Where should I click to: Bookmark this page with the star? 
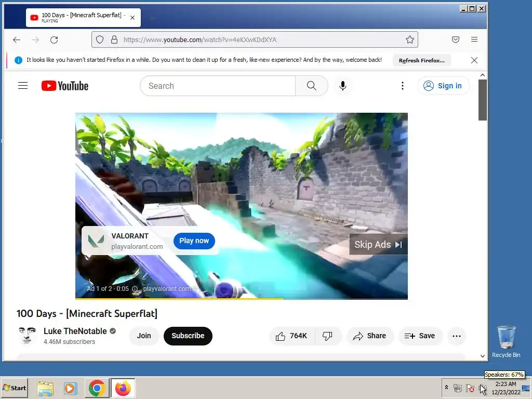[410, 39]
